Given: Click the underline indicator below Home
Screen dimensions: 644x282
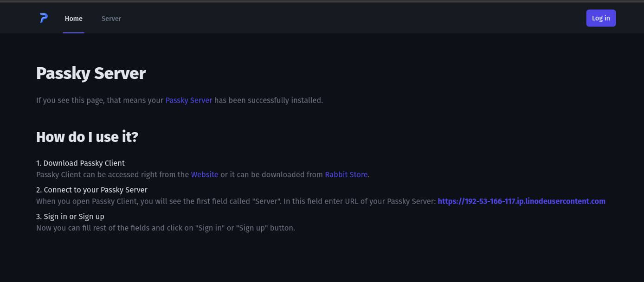Looking at the screenshot, I should [73, 32].
